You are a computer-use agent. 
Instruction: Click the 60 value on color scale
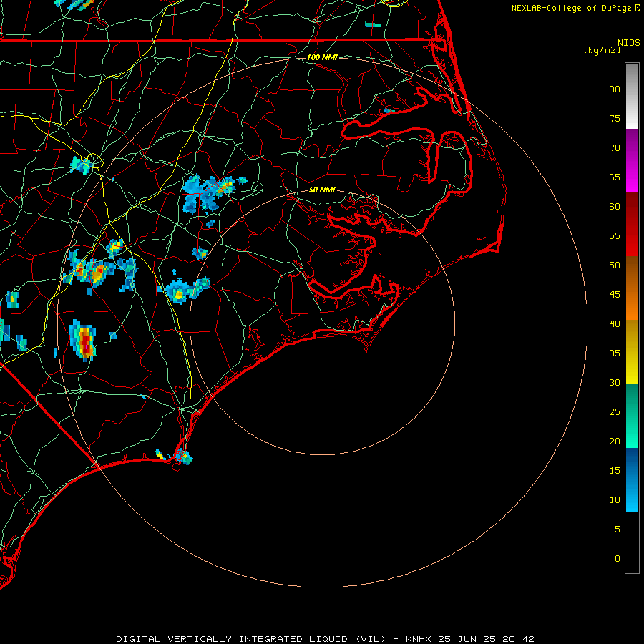coord(615,207)
